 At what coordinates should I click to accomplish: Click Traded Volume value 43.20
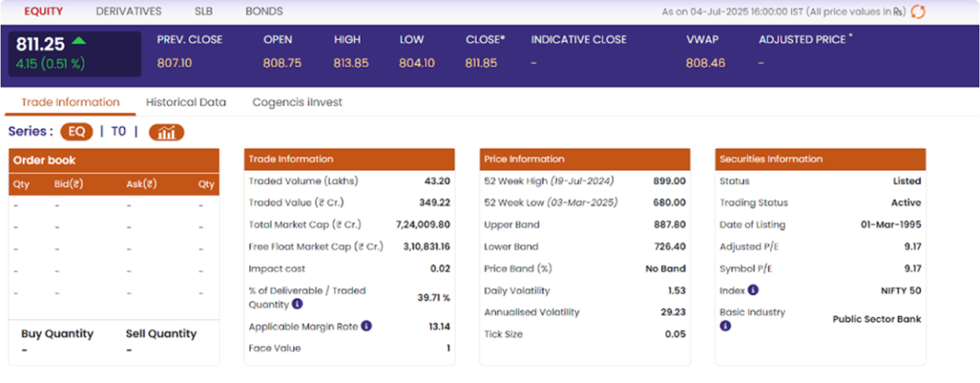pyautogui.click(x=438, y=181)
